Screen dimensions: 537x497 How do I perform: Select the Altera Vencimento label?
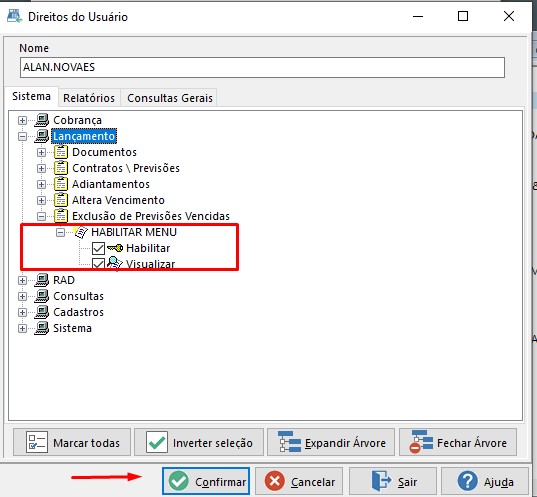[x=118, y=200]
